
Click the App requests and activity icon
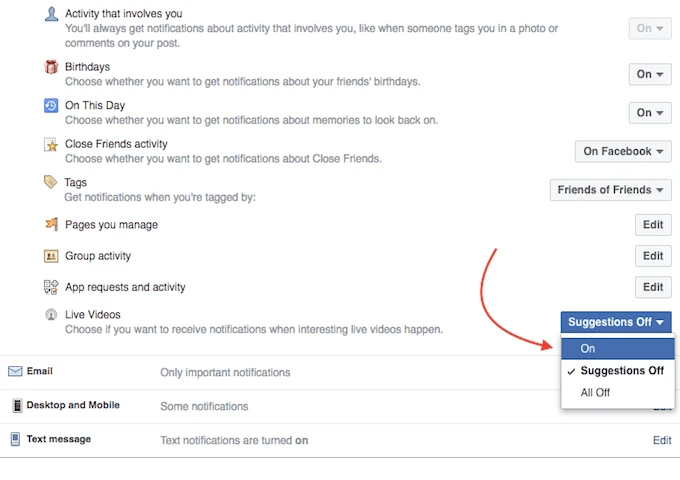[x=51, y=287]
